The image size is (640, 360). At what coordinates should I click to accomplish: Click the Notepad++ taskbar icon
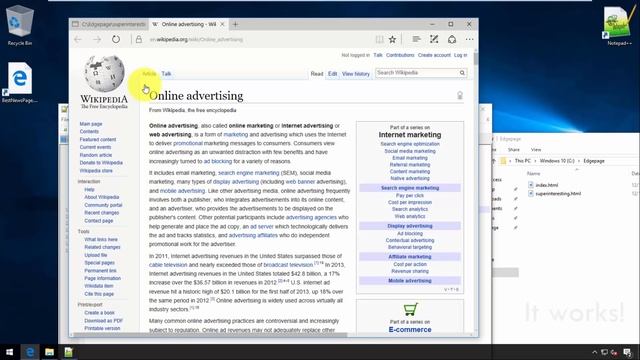tap(68, 352)
